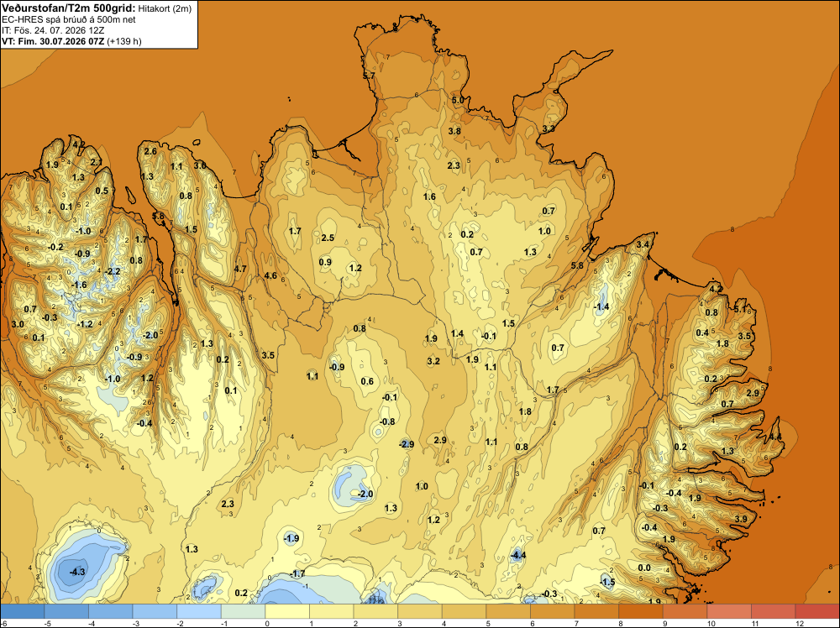The width and height of the screenshot is (840, 628).
Task: Pick the legend swatch between -4 and -3
Action: coord(111,611)
